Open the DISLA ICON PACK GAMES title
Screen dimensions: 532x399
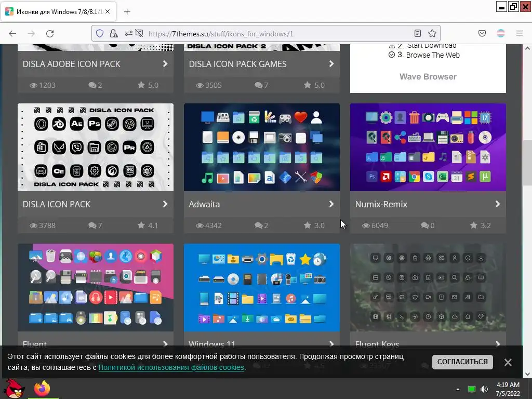coord(237,64)
